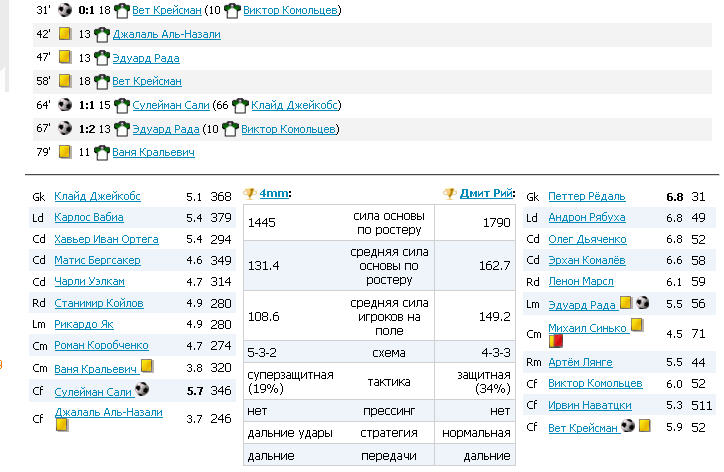The width and height of the screenshot is (724, 472).
Task: Click shirt icon before Виктор Комольцев in the 67' event
Action: tap(232, 129)
